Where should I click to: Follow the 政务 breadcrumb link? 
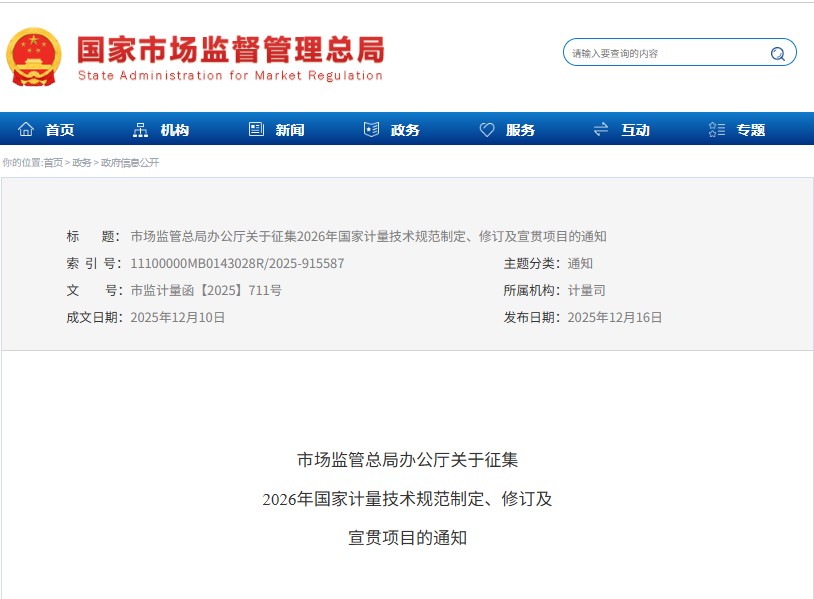click(82, 163)
